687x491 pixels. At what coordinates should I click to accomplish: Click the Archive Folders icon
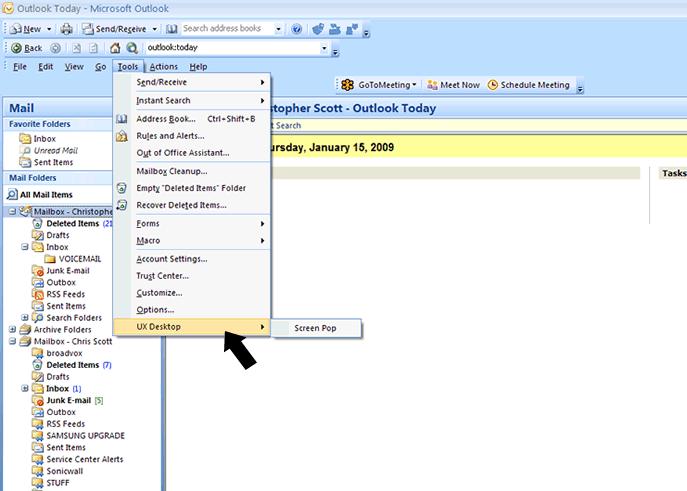pyautogui.click(x=25, y=329)
